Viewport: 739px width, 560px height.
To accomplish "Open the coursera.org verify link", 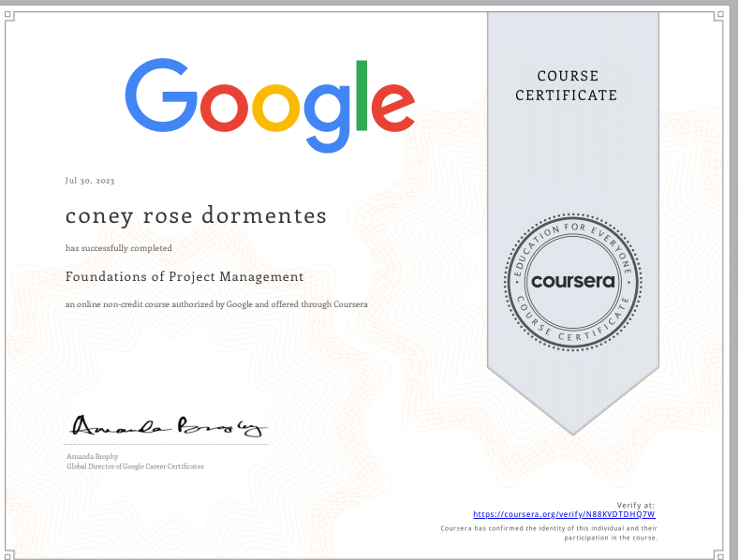I will click(564, 514).
